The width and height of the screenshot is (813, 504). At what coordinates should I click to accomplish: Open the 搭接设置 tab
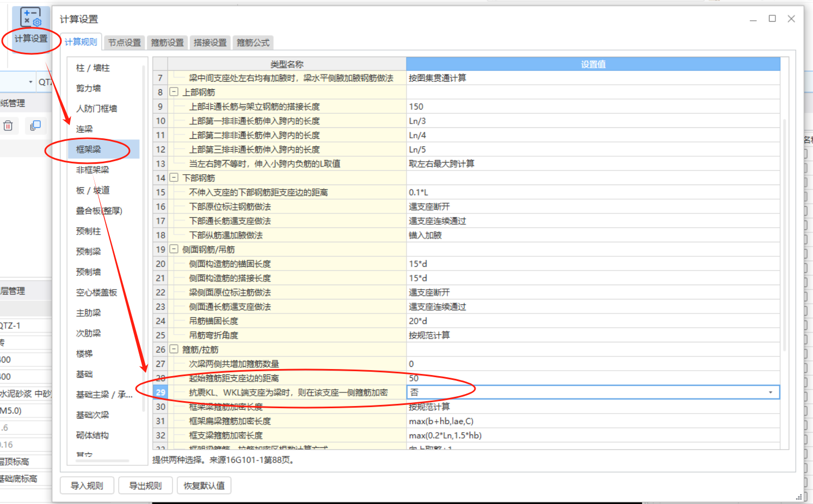point(210,42)
